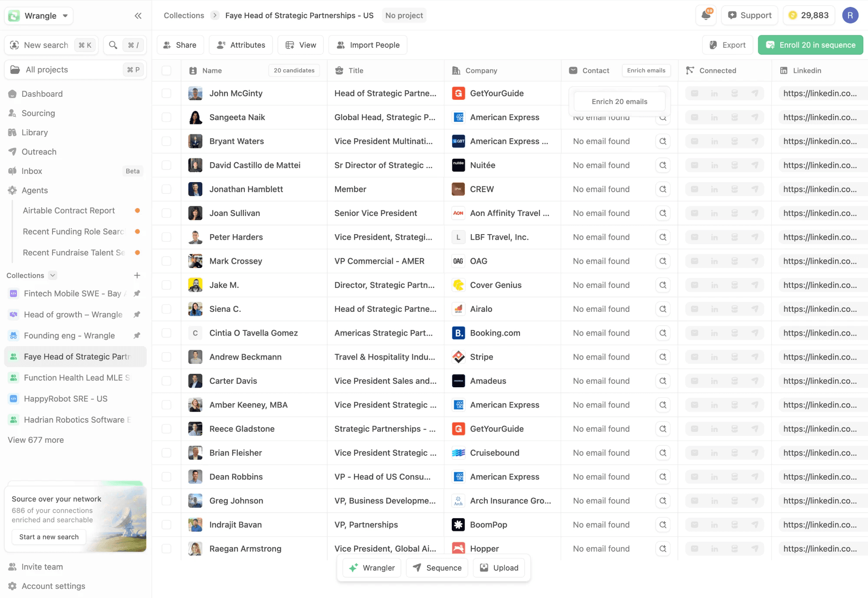This screenshot has height=598, width=868.
Task: Expand View 677 more collections
Action: pyautogui.click(x=36, y=440)
